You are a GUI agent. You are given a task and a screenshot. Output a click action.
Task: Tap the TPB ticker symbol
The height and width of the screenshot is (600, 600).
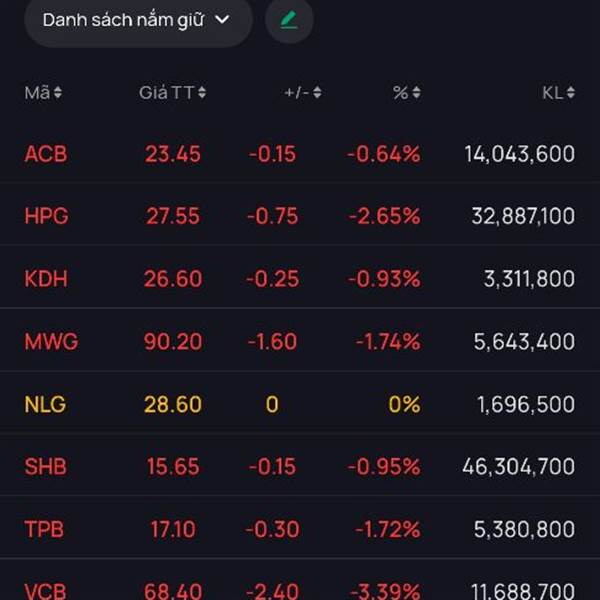[45, 528]
